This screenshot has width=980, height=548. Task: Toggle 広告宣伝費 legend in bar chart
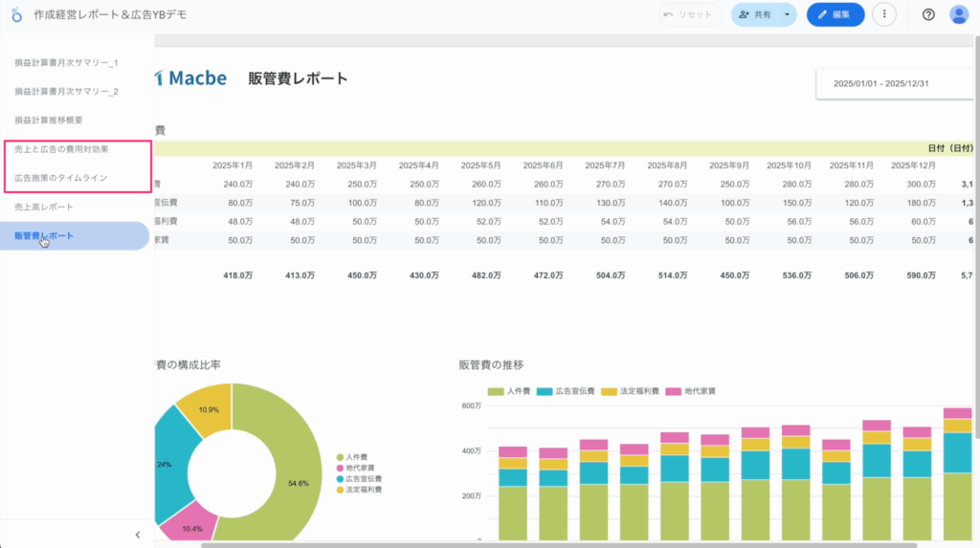567,391
